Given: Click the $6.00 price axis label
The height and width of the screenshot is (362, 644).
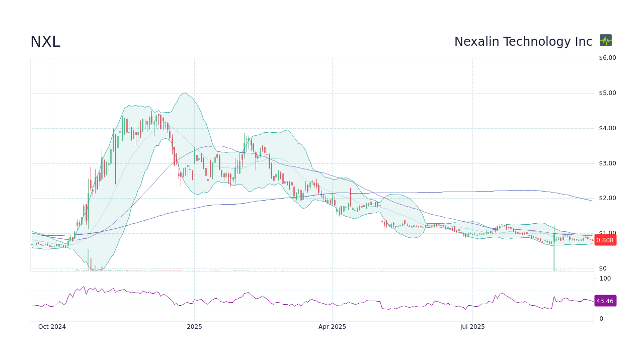Looking at the screenshot, I should (607, 57).
